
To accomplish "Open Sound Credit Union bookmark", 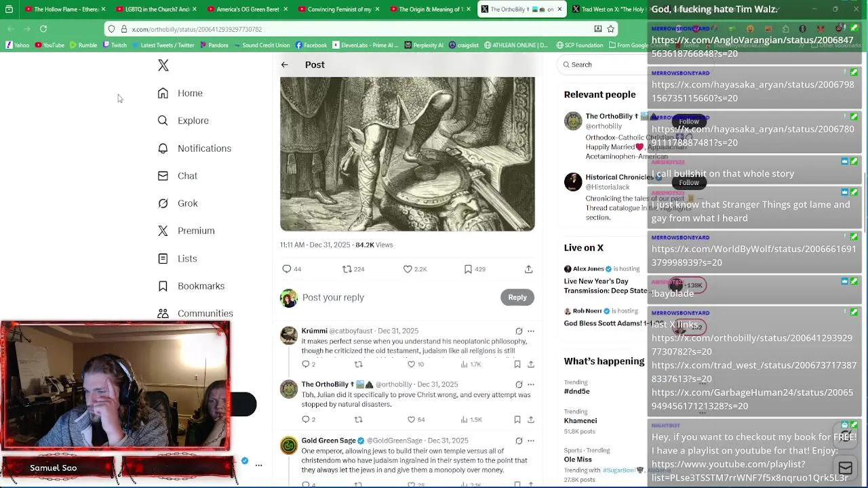I will [262, 45].
